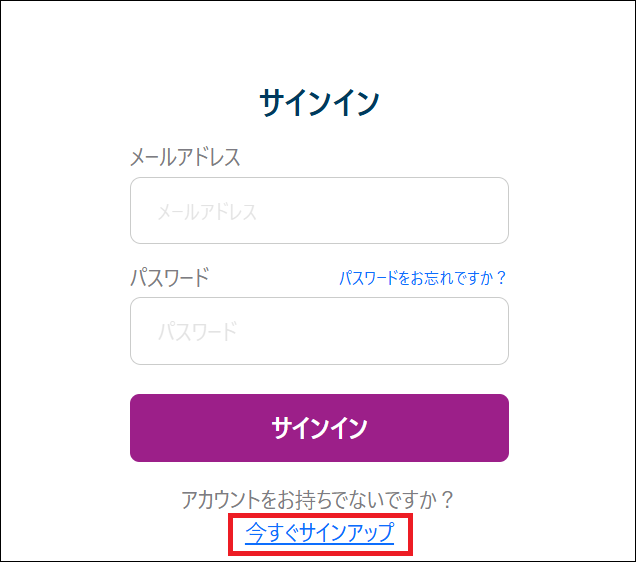Click the パスワード label above the field
Screen dimensions: 637x563
click(x=170, y=277)
